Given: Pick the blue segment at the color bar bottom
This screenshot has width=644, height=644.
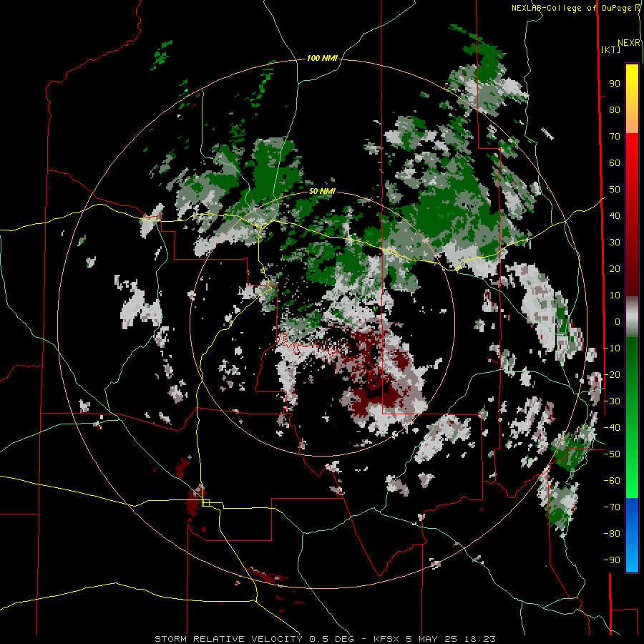Looking at the screenshot, I should [x=632, y=535].
